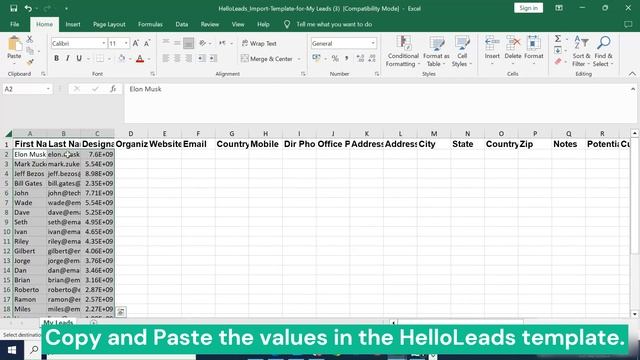The image size is (640, 360).
Task: Click the Decrease Indent icon
Action: point(202,58)
